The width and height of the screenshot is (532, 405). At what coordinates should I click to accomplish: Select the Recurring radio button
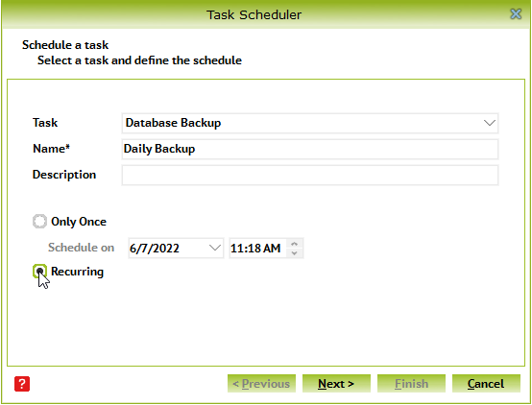click(x=39, y=272)
